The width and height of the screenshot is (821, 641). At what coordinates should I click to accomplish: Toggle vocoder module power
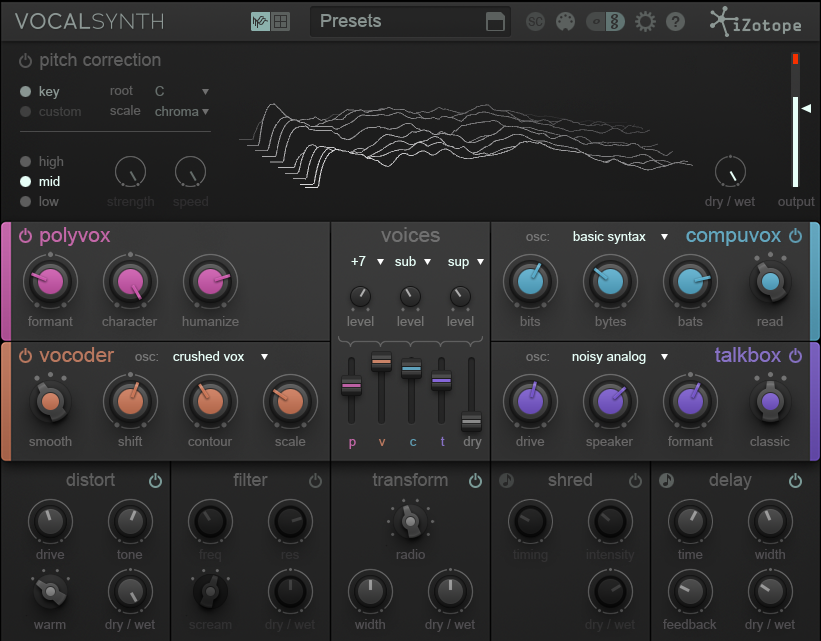tap(25, 356)
